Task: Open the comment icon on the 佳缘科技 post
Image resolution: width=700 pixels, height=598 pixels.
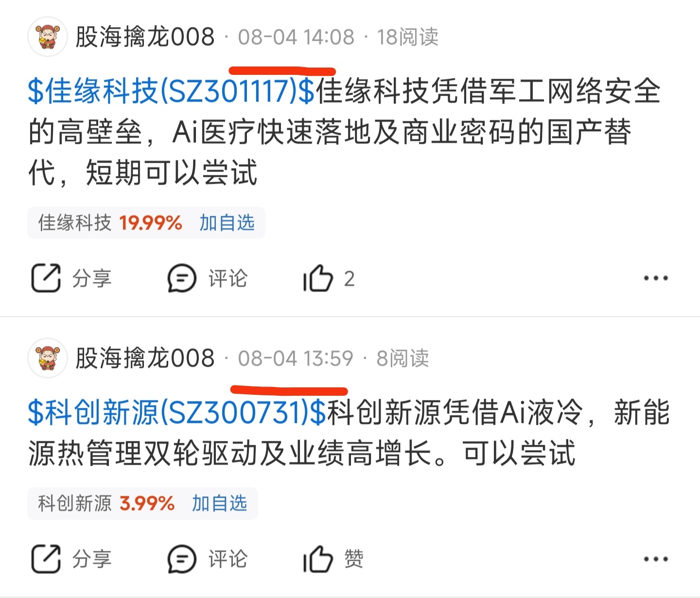Action: pyautogui.click(x=182, y=278)
